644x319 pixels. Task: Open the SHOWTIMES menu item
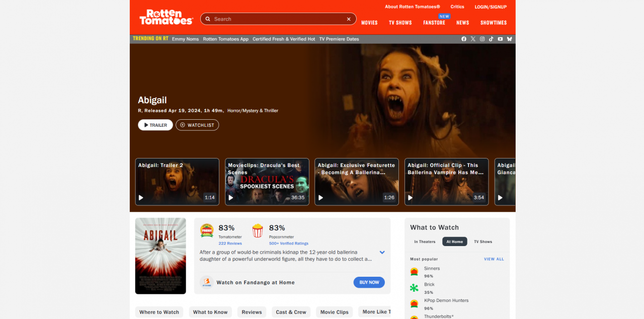494,23
